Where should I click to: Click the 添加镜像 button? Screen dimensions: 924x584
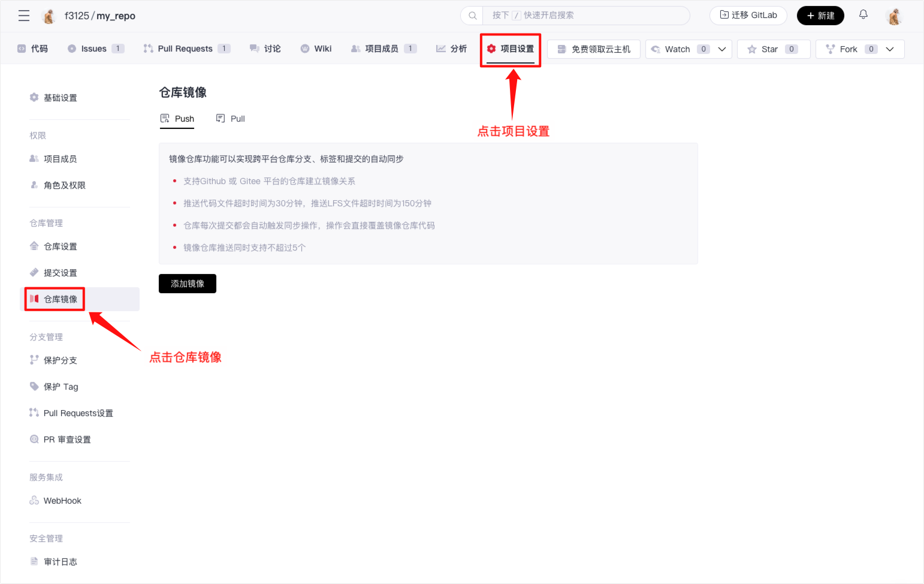coord(188,284)
